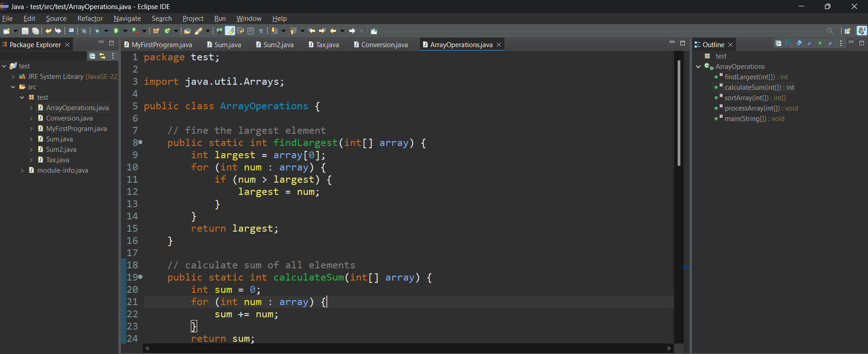Toggle Hide Fields in the Outline
The height and width of the screenshot is (354, 868).
click(x=799, y=44)
